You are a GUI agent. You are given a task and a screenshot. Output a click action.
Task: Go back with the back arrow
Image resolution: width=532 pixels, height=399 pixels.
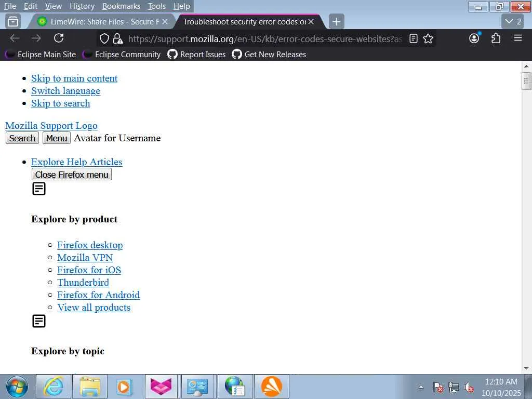click(x=15, y=38)
